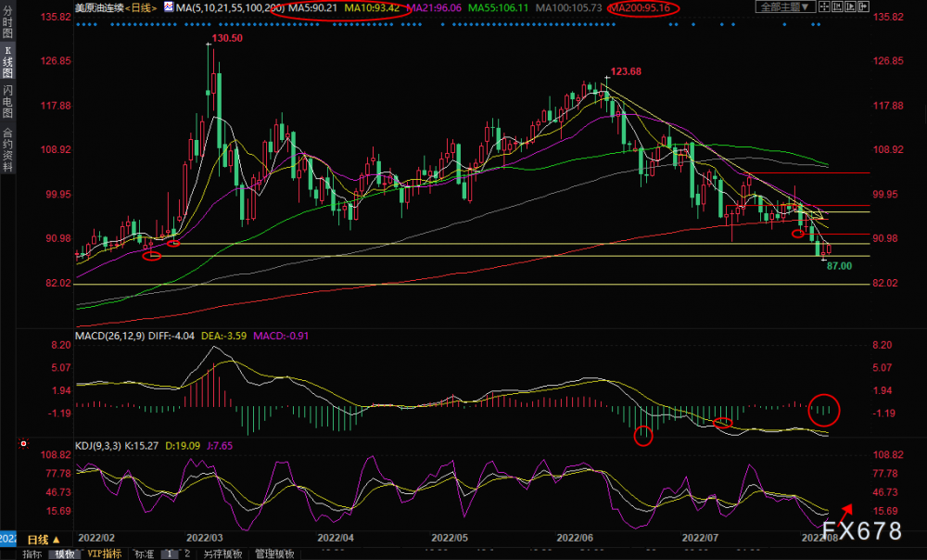Click the 2022/02 date on time axis
Viewport: 927px width, 560px height.
(x=96, y=538)
